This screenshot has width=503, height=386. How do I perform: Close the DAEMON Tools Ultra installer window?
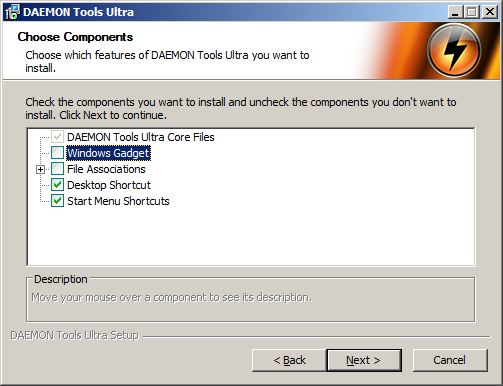(490, 12)
